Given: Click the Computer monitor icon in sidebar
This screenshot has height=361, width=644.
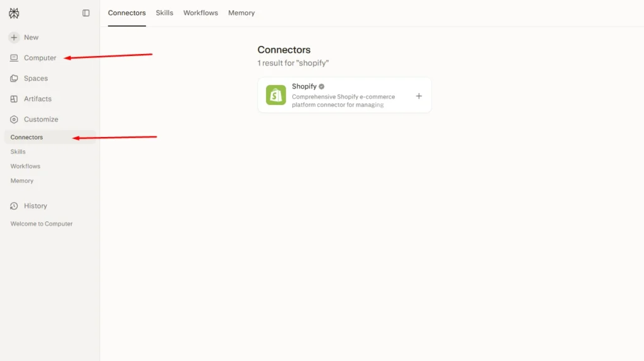Looking at the screenshot, I should click(x=14, y=58).
